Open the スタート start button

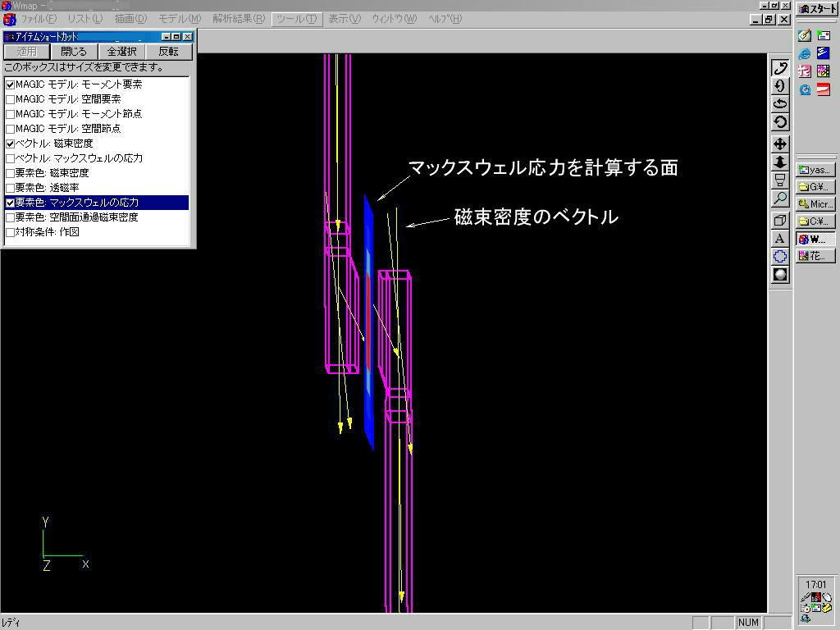click(x=816, y=9)
